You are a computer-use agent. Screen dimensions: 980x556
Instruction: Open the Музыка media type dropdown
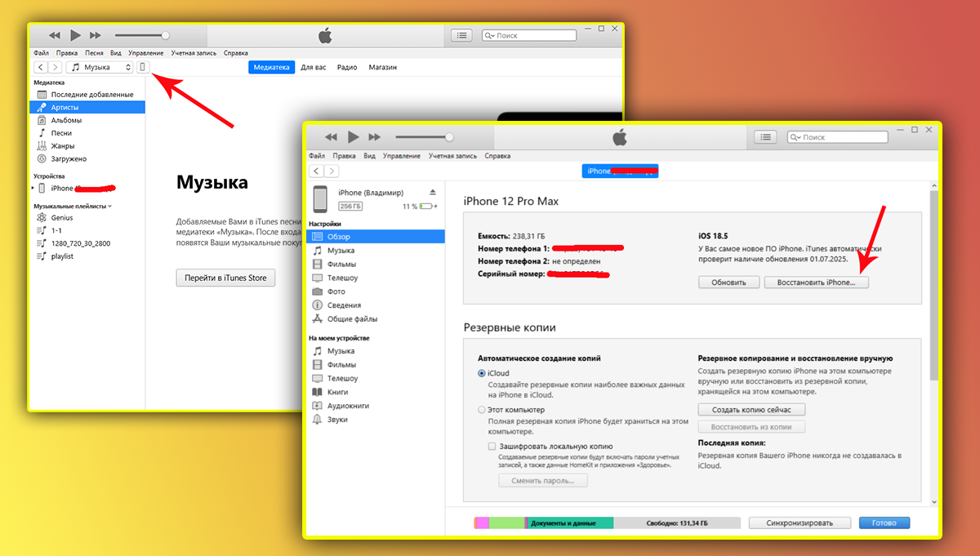coord(100,67)
